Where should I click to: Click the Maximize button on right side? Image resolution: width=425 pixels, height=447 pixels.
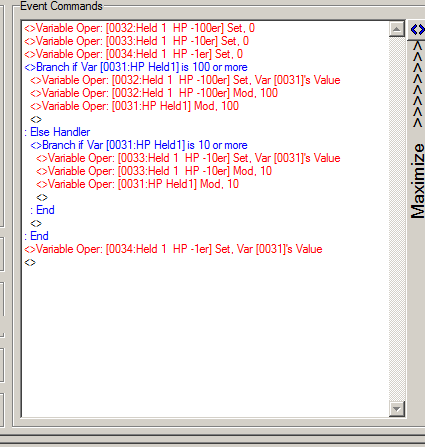tap(417, 181)
